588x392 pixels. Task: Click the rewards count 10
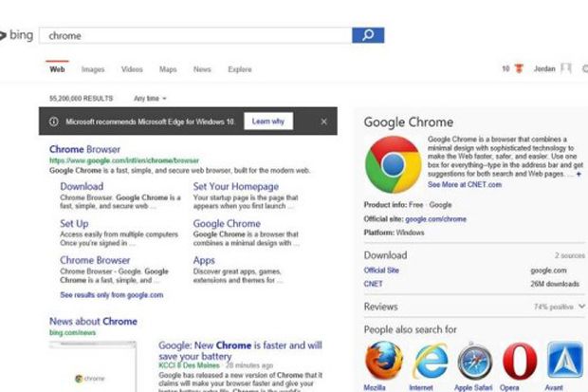(x=505, y=68)
